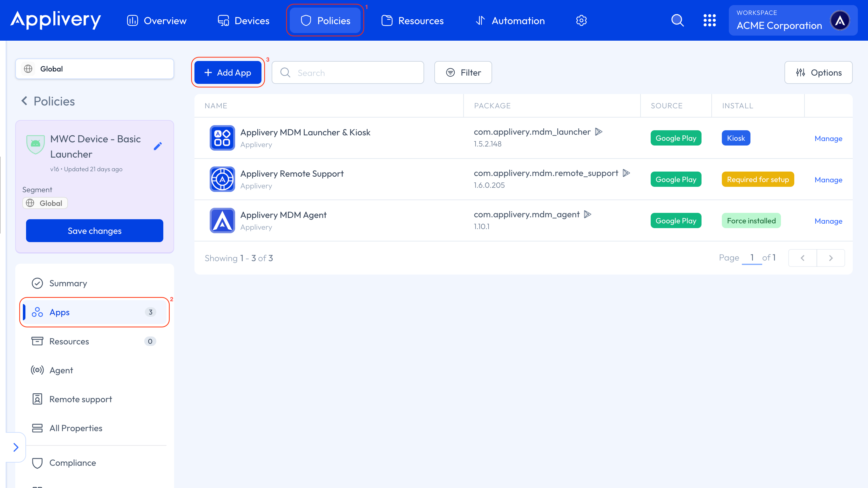Open the Devices tab in top navigation
The image size is (868, 488).
(x=243, y=21)
